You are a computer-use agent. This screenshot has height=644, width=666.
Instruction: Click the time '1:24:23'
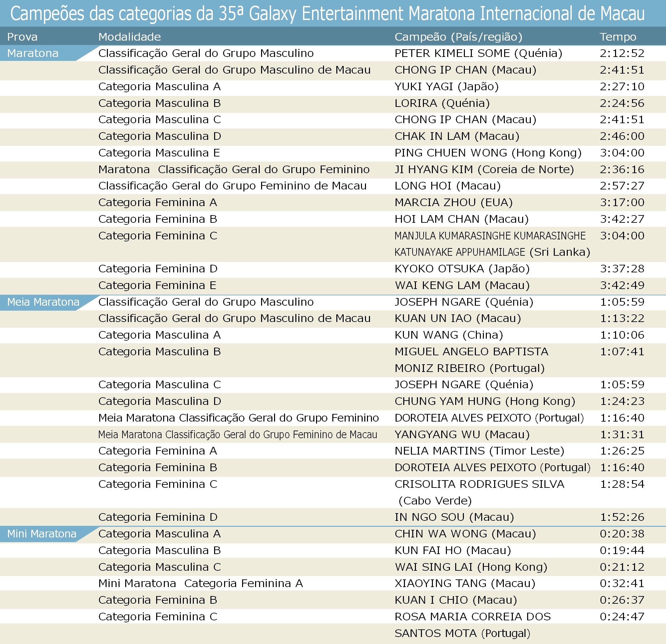[622, 401]
